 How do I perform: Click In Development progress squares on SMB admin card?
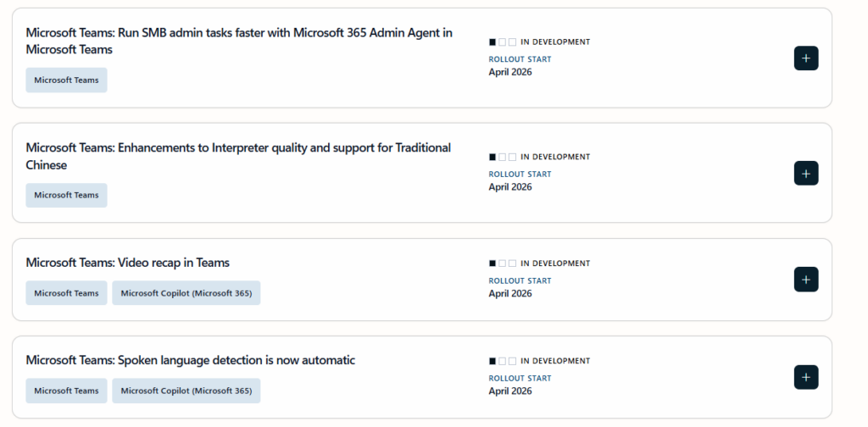[x=503, y=42]
